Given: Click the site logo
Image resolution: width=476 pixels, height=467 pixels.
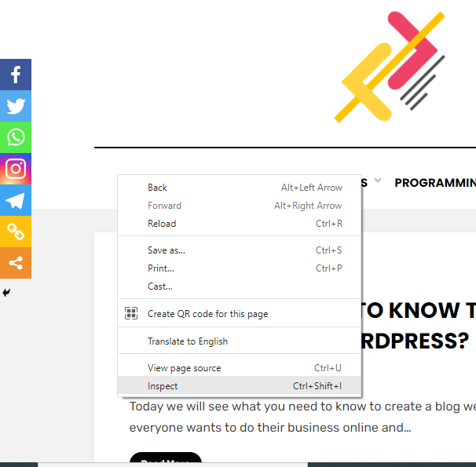Looking at the screenshot, I should [x=390, y=67].
